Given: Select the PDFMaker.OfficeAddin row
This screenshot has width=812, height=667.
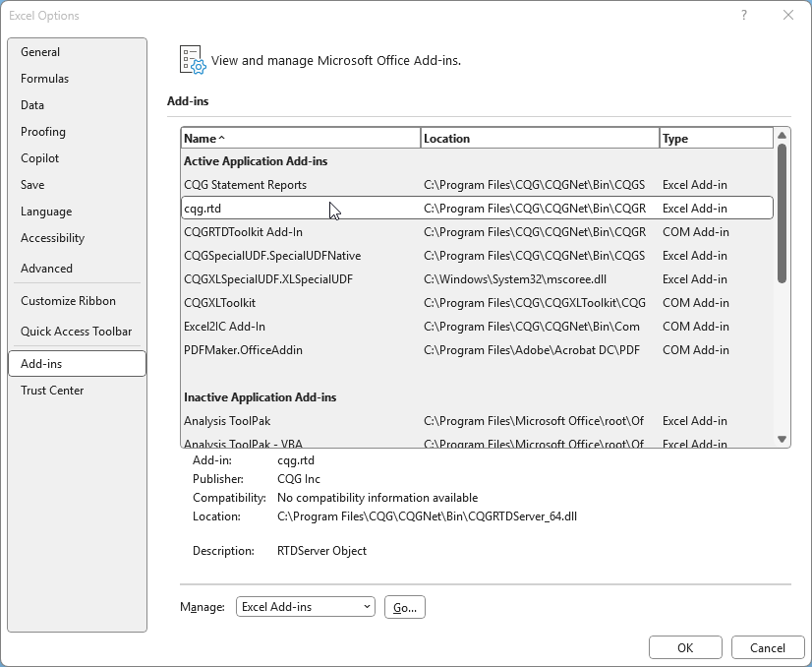Looking at the screenshot, I should 243,350.
